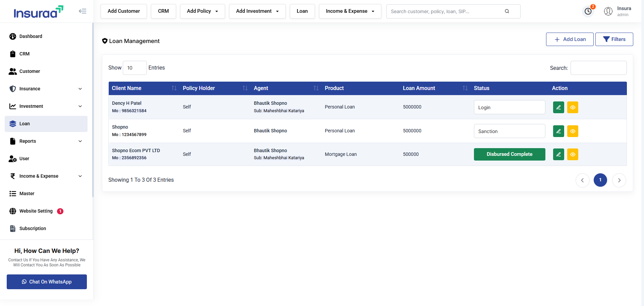Sort by Agent column arrows
This screenshot has height=306, width=644.
[316, 88]
